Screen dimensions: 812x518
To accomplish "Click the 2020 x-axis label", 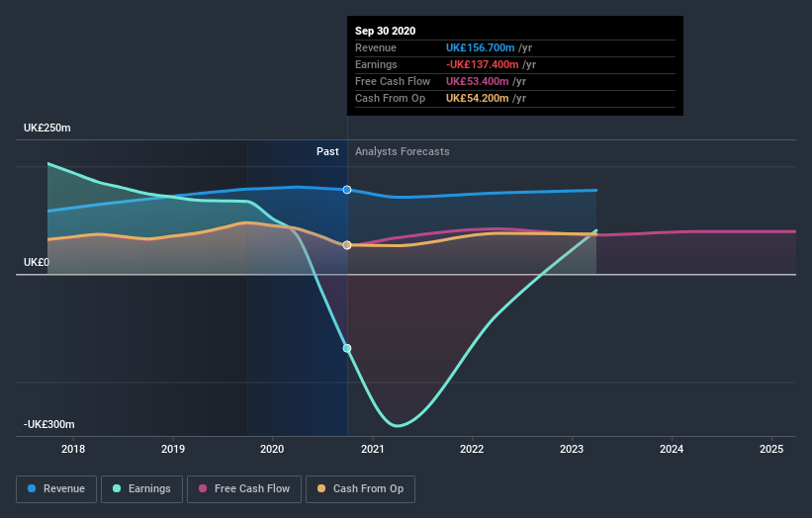I will 272,449.
